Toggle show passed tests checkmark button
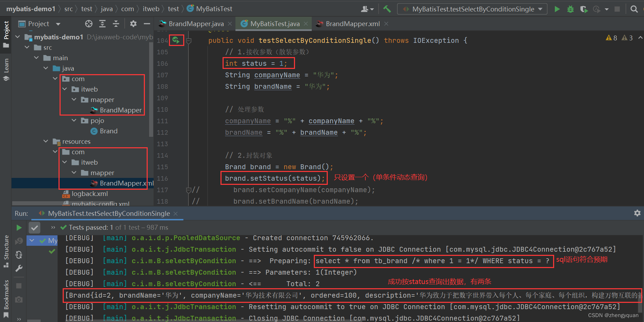Screen dimensions: 644x322 (34, 228)
